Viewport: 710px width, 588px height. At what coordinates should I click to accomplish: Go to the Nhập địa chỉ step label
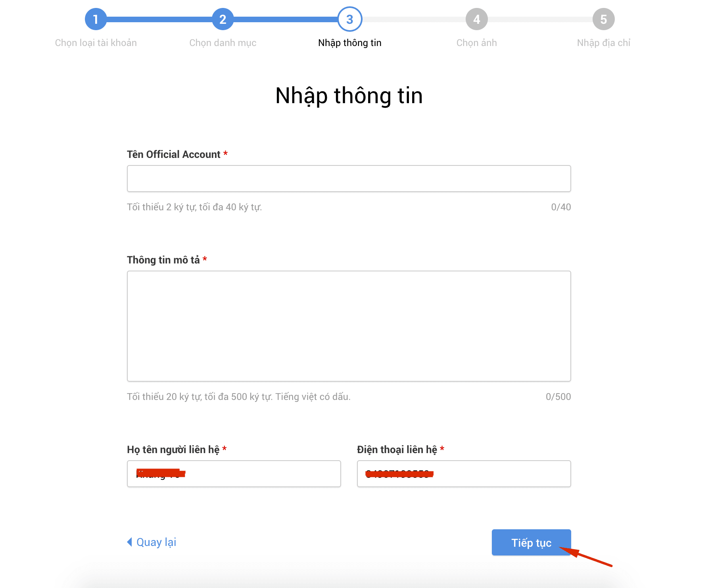tap(603, 43)
